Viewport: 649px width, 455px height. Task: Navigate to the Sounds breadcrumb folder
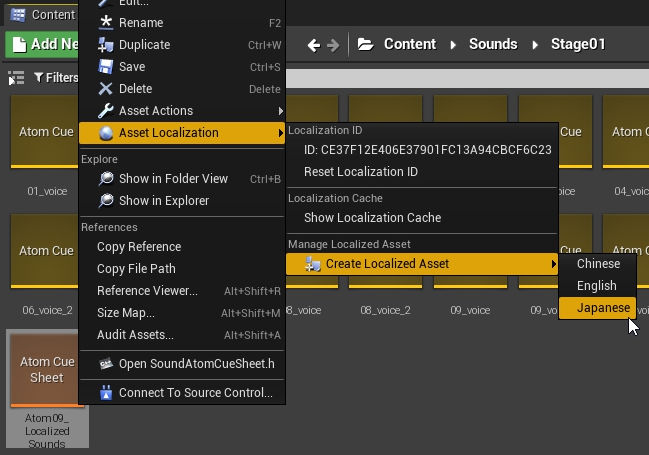tap(493, 44)
